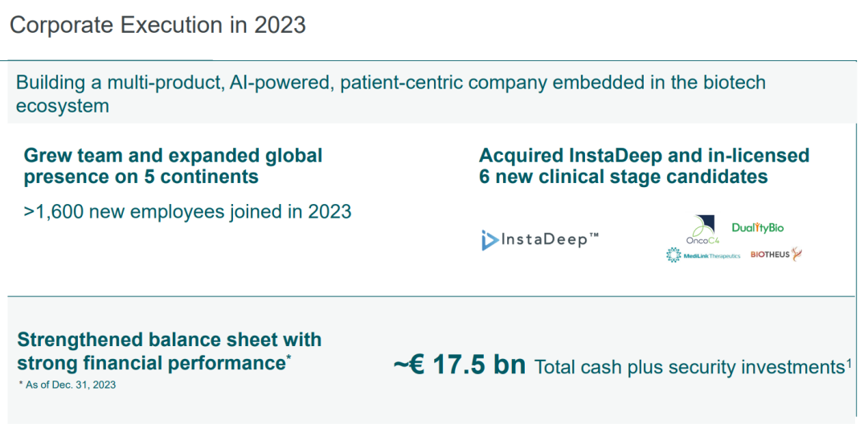The image size is (868, 428).
Task: Click the 'Acquired InstaDeep and in-licensed' heading
Action: pos(644,155)
